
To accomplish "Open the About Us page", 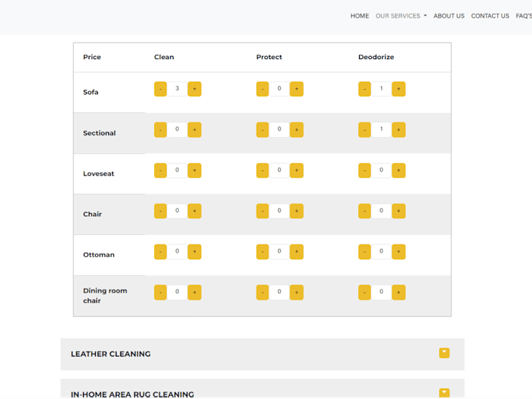I will tap(449, 16).
